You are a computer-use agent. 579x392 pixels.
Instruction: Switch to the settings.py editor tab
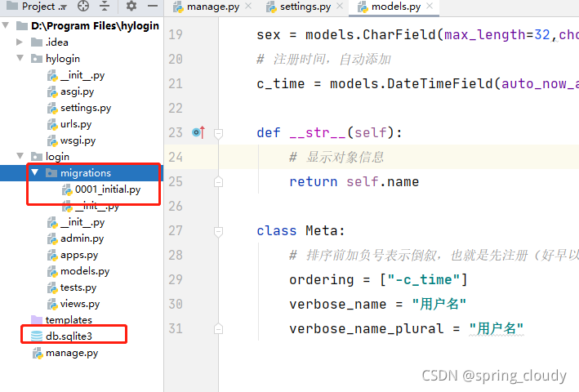[305, 7]
